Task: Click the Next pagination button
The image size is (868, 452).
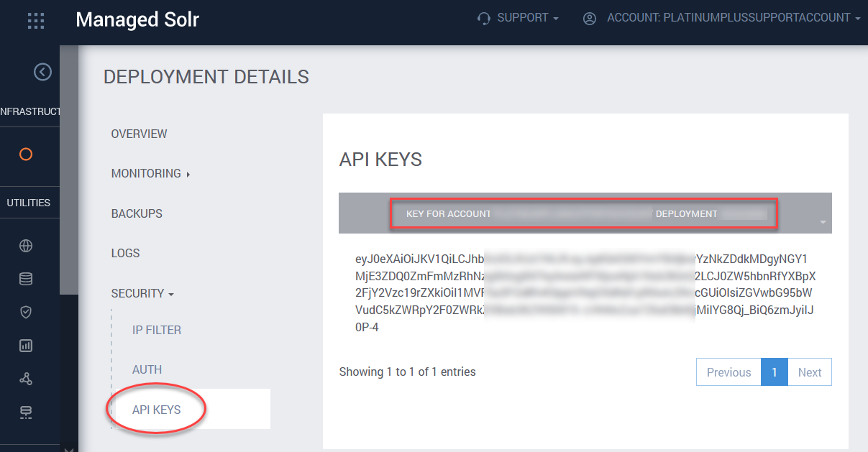Action: (x=809, y=372)
